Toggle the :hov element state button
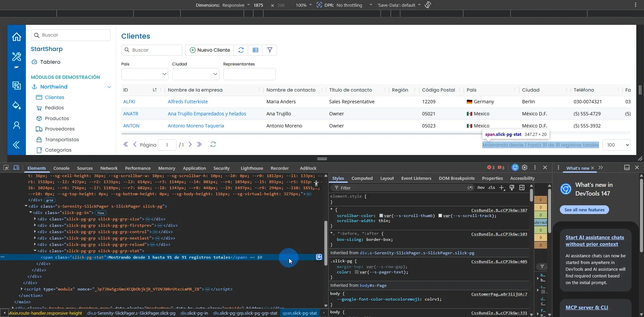 pyautogui.click(x=481, y=188)
